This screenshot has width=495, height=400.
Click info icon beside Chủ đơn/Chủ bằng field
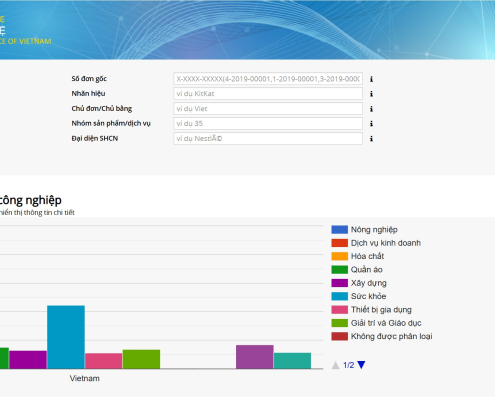click(x=371, y=109)
